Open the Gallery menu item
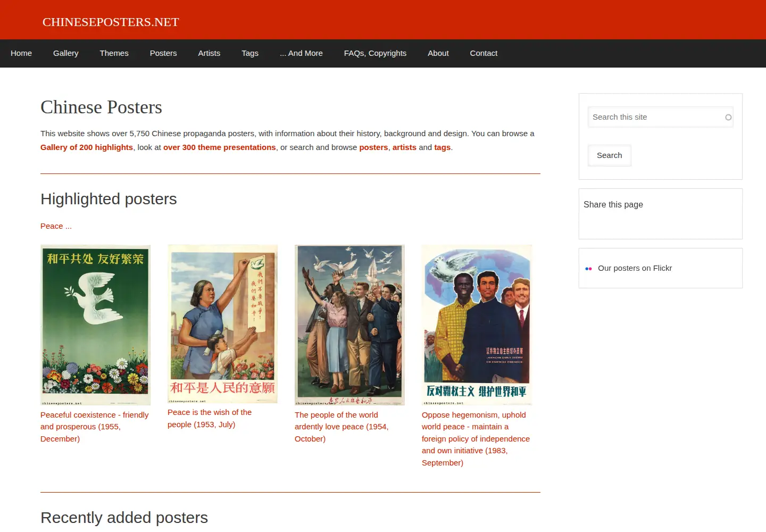766x532 pixels. 66,53
